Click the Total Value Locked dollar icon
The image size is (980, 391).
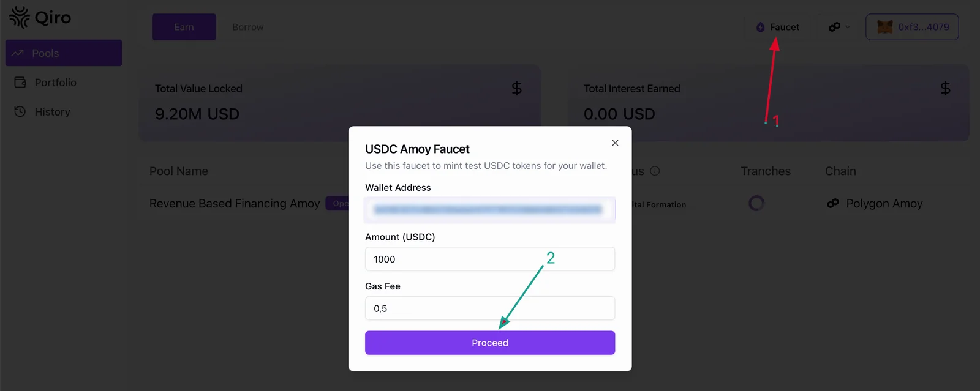pos(517,89)
